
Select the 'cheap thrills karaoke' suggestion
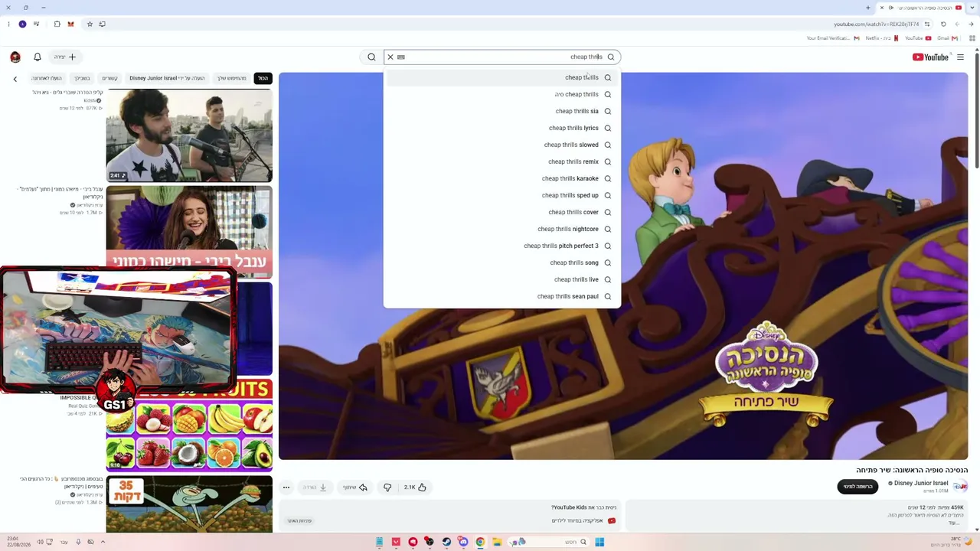[x=502, y=178]
